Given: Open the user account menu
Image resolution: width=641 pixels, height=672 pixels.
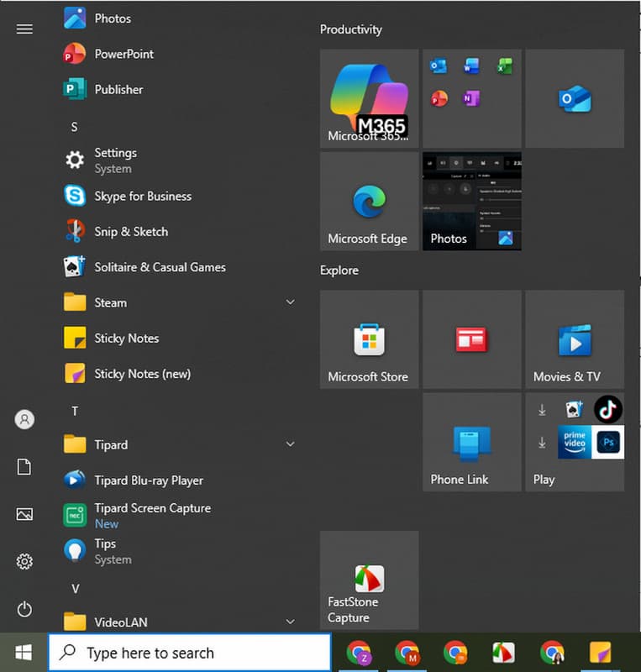Looking at the screenshot, I should pyautogui.click(x=24, y=419).
